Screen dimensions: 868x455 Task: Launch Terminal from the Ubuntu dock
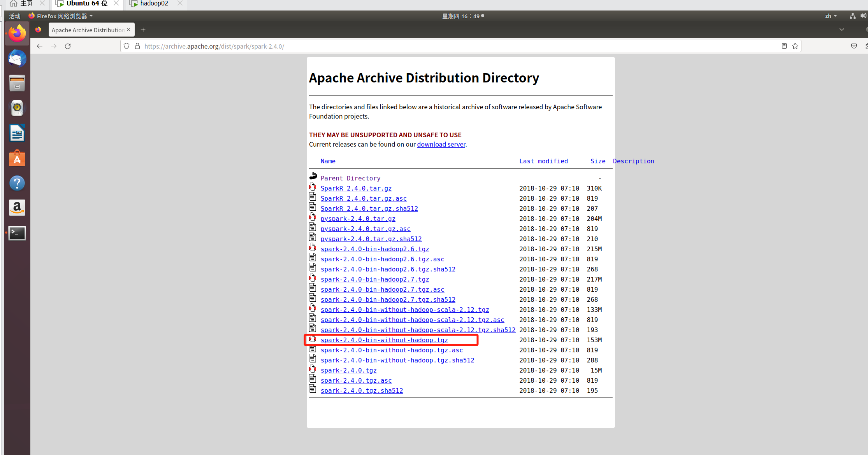(17, 233)
